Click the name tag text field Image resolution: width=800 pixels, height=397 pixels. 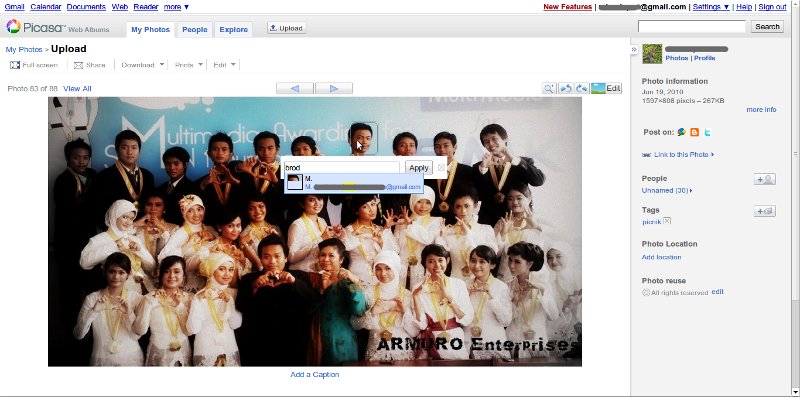coord(342,167)
